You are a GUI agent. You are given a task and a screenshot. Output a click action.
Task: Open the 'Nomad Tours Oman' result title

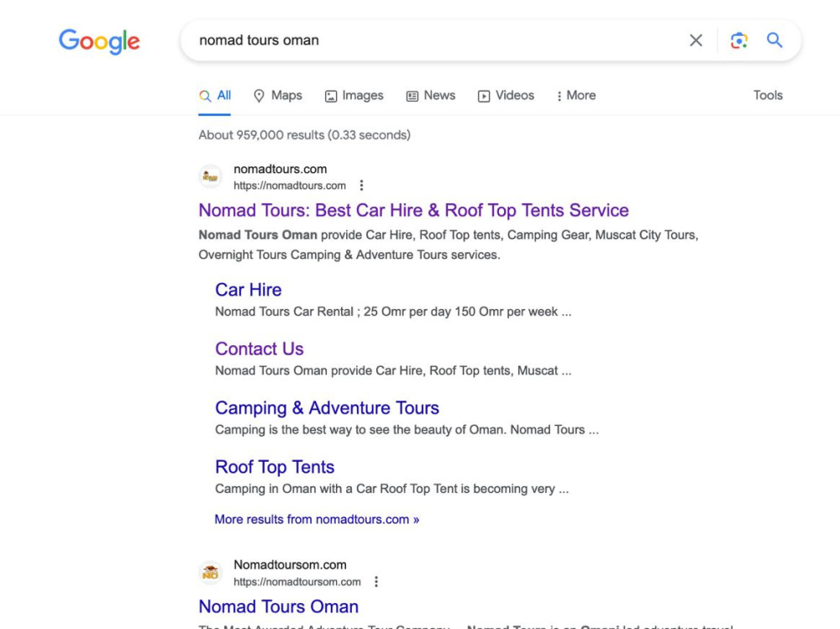278,606
